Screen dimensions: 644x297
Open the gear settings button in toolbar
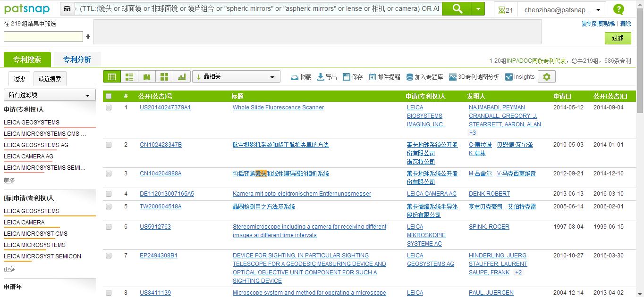[547, 77]
